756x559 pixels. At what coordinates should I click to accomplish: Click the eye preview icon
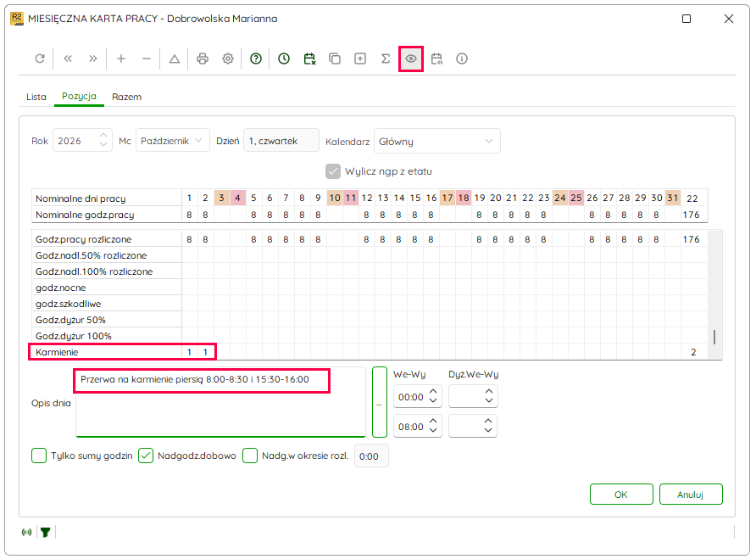tap(411, 59)
